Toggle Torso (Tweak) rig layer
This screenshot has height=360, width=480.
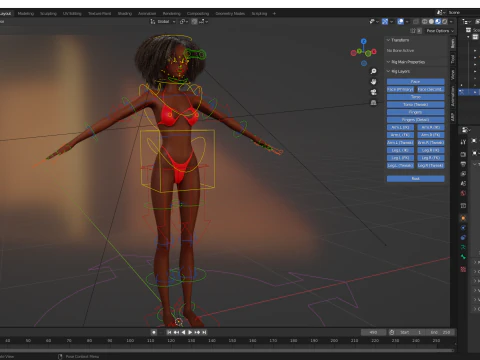(x=415, y=105)
